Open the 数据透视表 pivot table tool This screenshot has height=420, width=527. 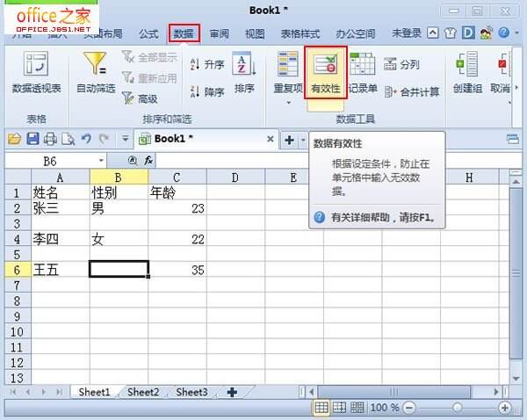[x=36, y=72]
